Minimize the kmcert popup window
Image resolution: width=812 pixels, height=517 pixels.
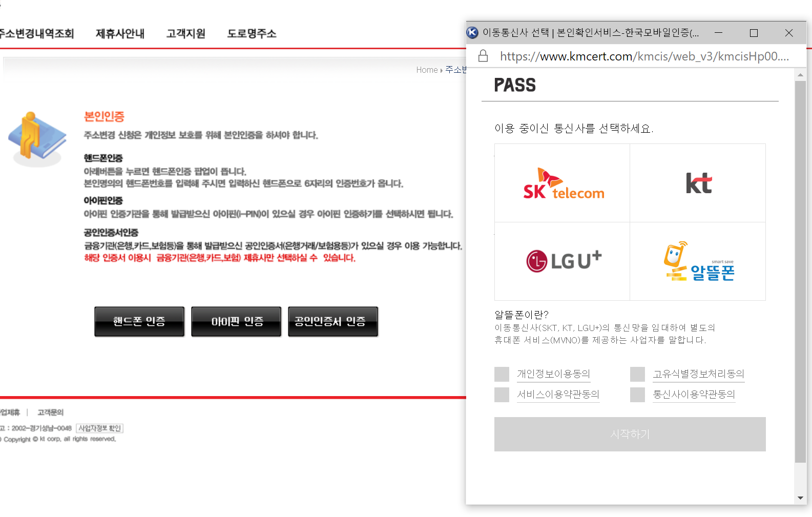(x=718, y=33)
